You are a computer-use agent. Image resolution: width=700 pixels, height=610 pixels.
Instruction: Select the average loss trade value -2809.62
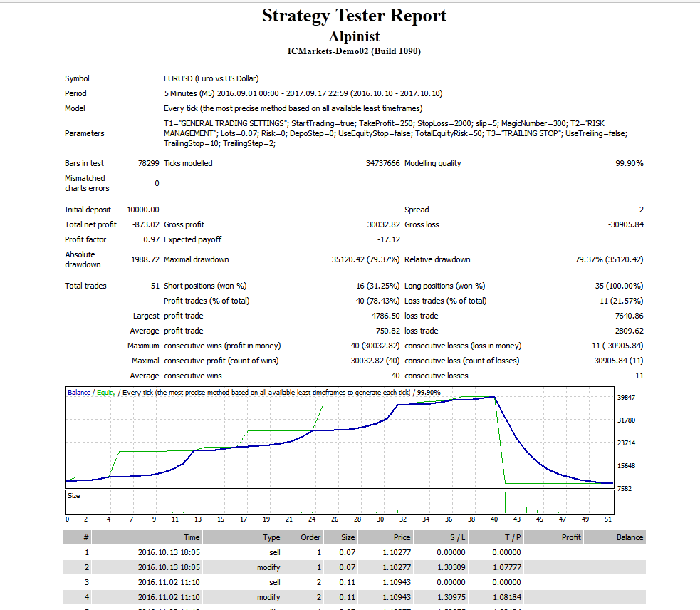[x=627, y=331]
